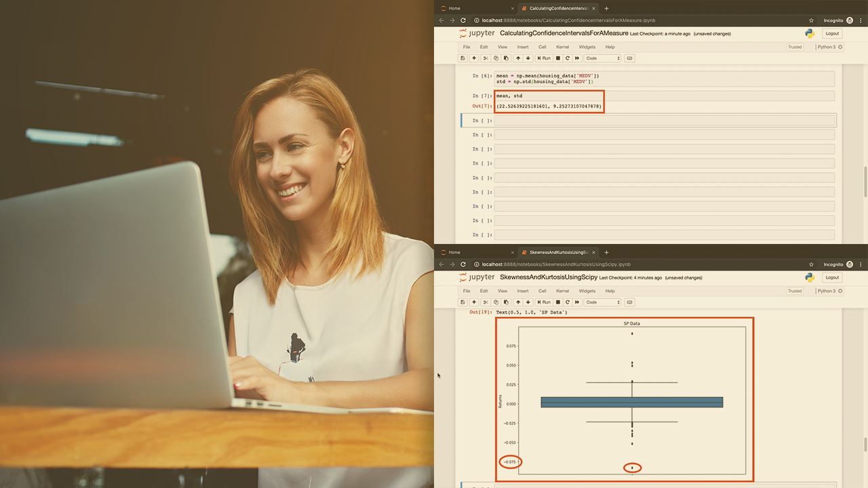This screenshot has width=868, height=488.
Task: Click scrollbar thumb in CalculatingConfidenceIntervals notebook
Action: click(x=865, y=183)
